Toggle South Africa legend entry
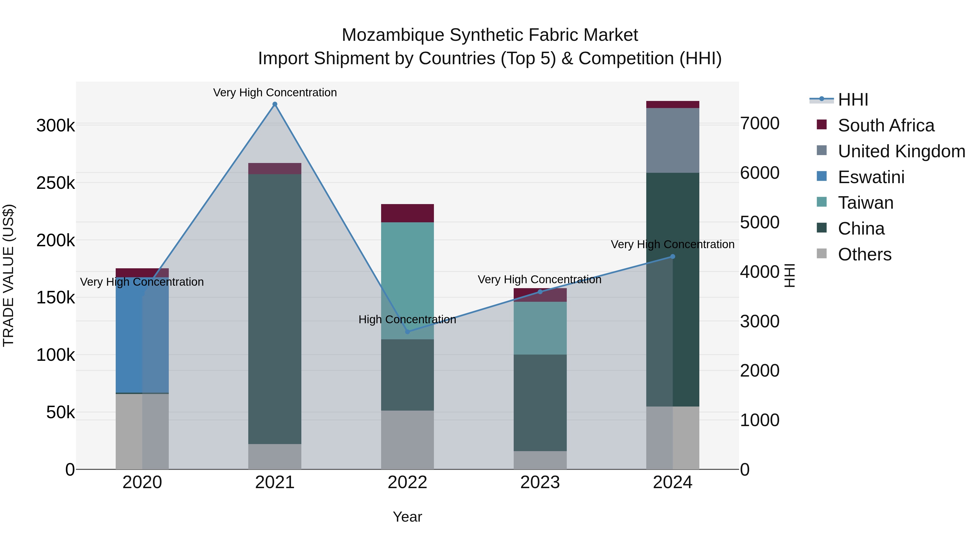The image size is (980, 551). point(875,125)
